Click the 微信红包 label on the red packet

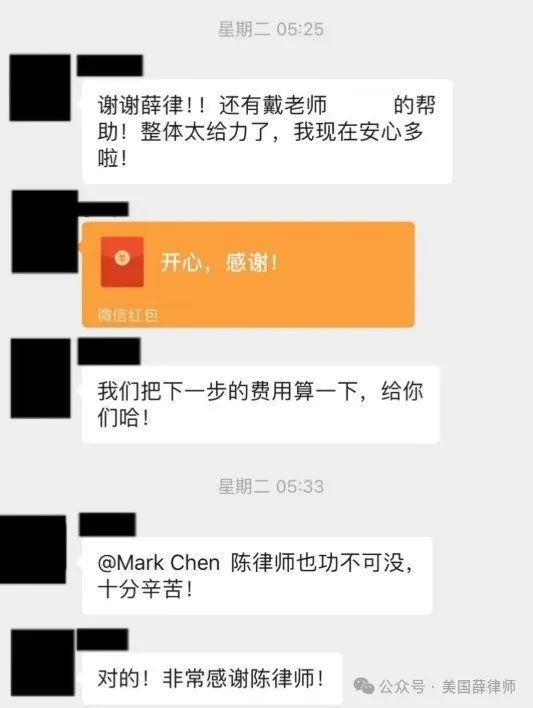[x=128, y=315]
